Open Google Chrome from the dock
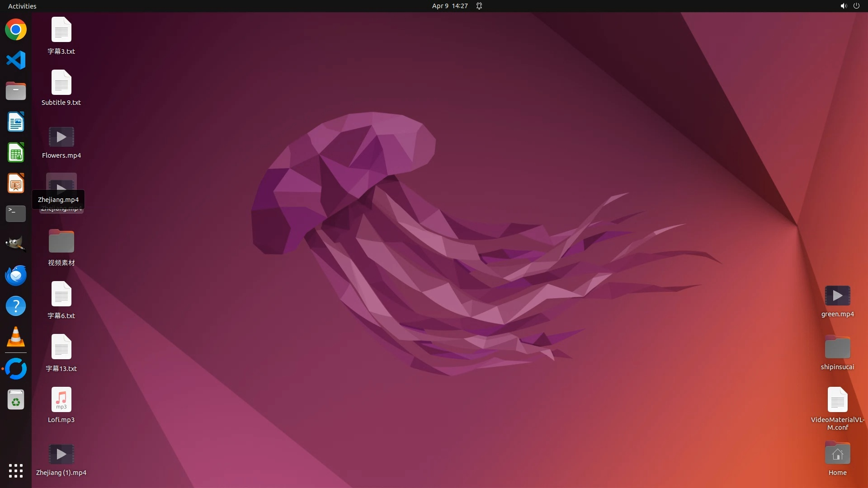 tap(16, 30)
